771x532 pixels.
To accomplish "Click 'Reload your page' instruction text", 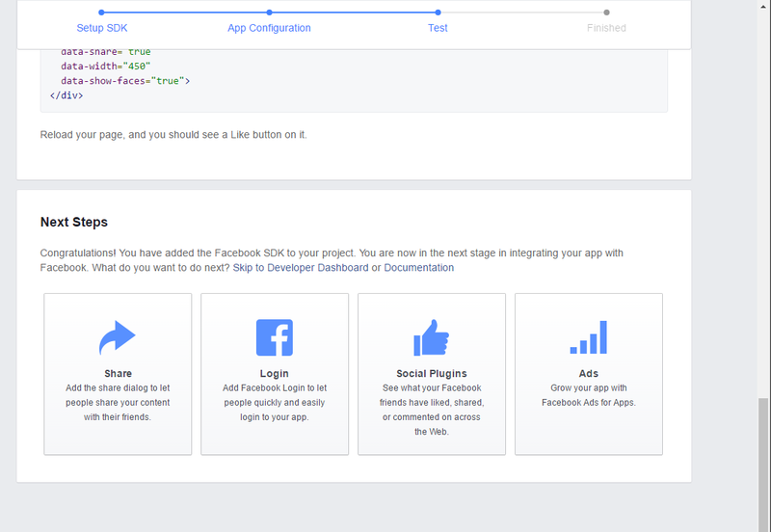I will click(173, 135).
